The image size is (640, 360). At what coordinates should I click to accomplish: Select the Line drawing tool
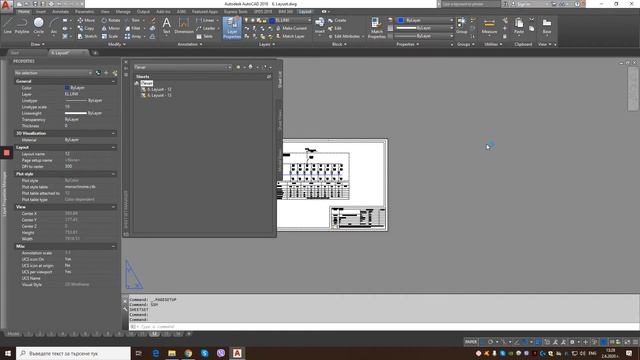[7, 25]
